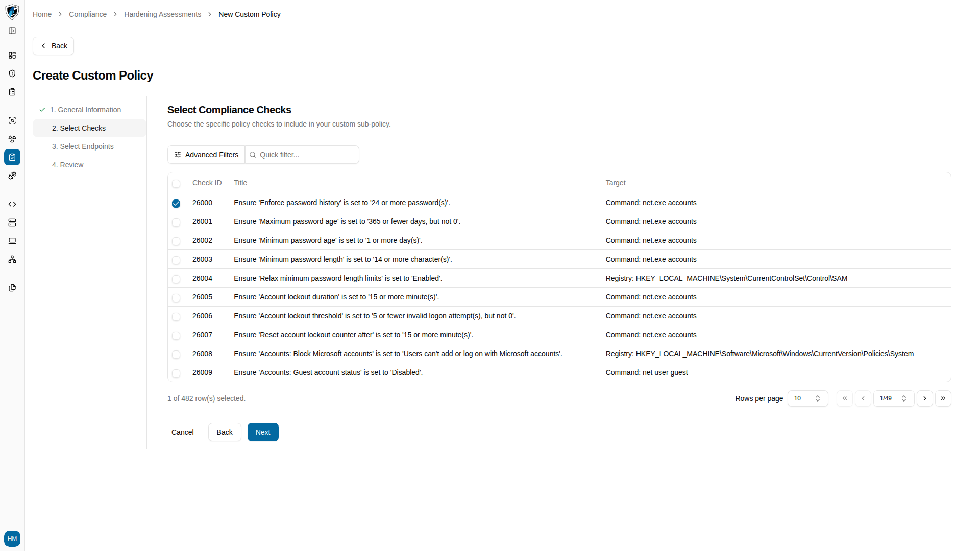Select step 2. Select Checks
Screen dimensions: 980x551
click(90, 128)
